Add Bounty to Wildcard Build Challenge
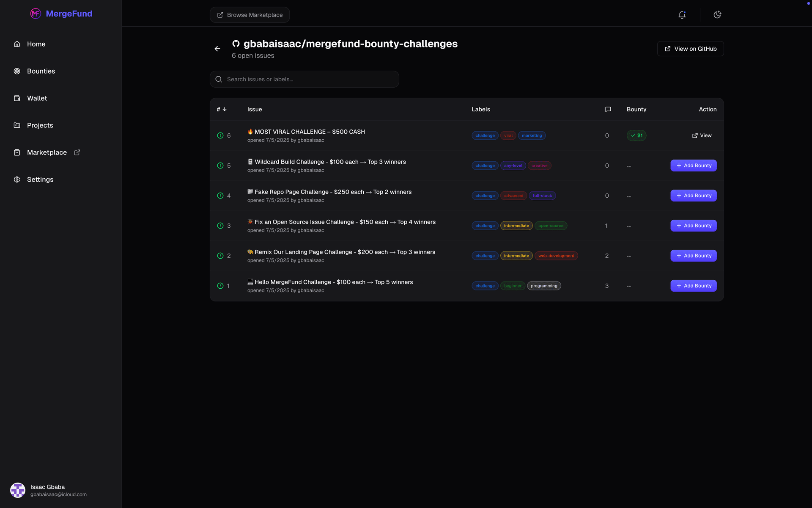The image size is (812, 508). click(x=693, y=166)
